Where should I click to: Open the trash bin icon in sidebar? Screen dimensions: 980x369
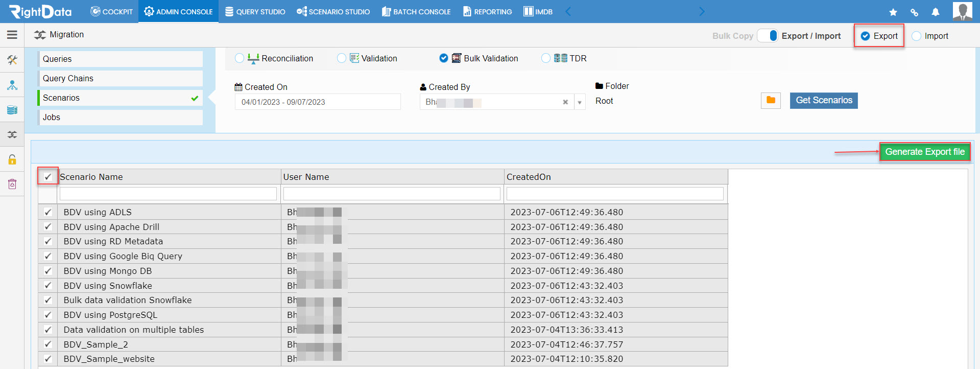pyautogui.click(x=12, y=184)
